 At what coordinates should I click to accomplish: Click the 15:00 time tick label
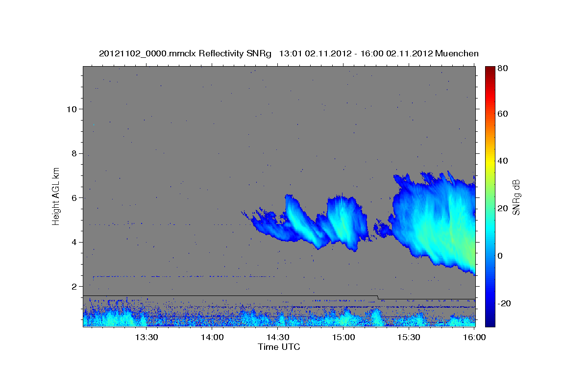(343, 337)
